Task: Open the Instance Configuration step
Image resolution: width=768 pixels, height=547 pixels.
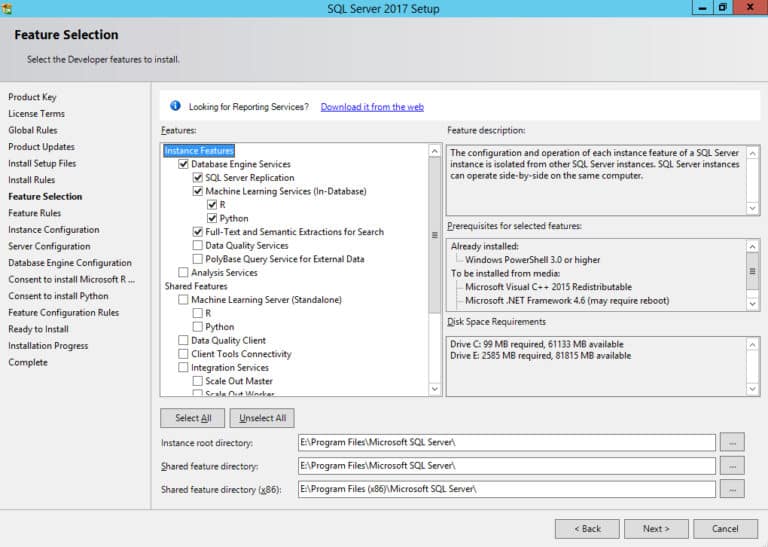Action: [53, 230]
